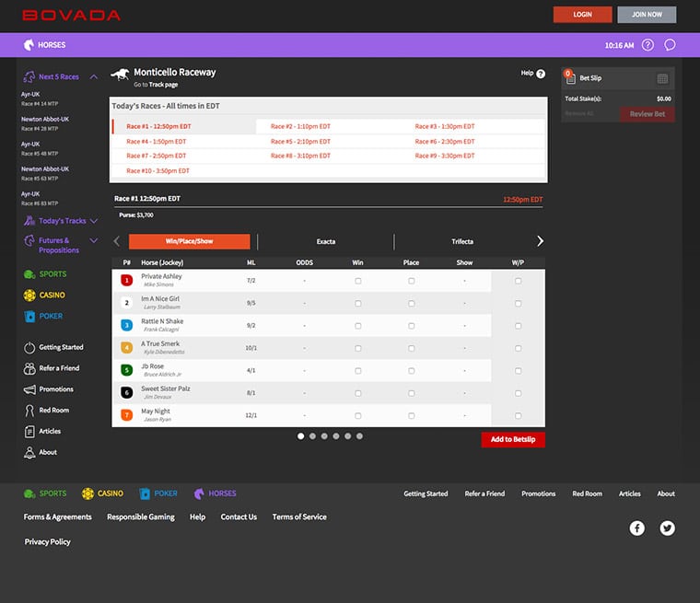700x603 pixels.
Task: Click the Bovada logo
Action: (72, 15)
